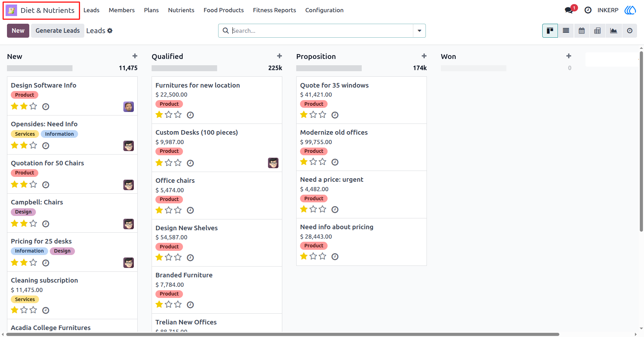Set second star on Furnitures for new location
This screenshot has height=337, width=644.
(x=169, y=115)
